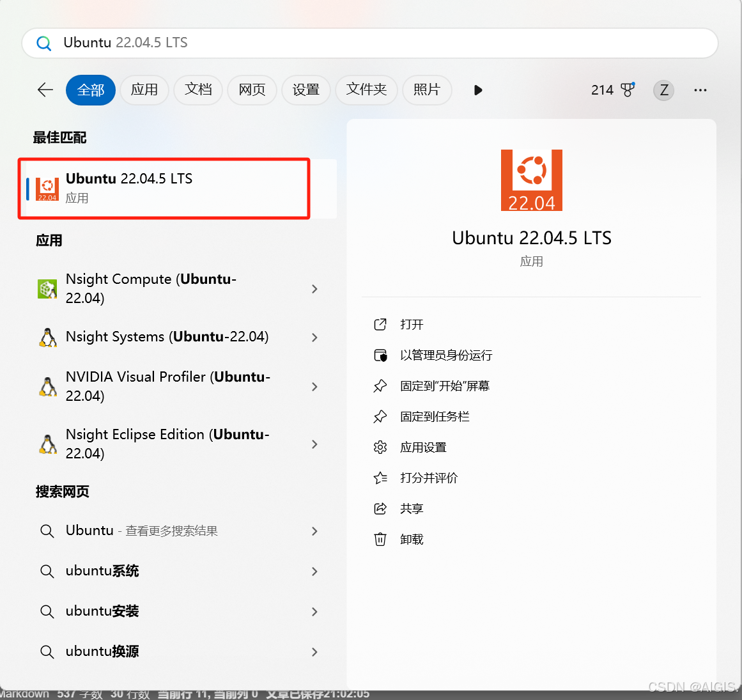The height and width of the screenshot is (700, 742).
Task: Click search icon beside ubuntu系统
Action: click(47, 572)
